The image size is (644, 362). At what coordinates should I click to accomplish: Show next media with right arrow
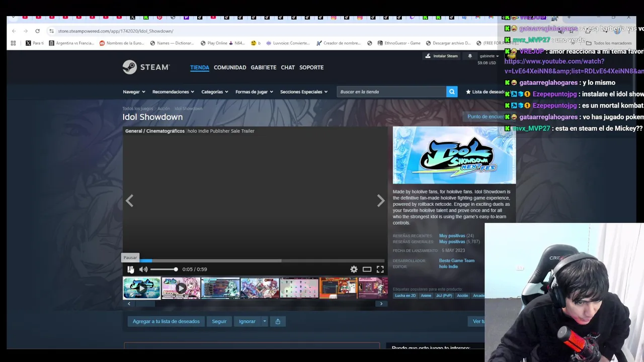coord(381,201)
